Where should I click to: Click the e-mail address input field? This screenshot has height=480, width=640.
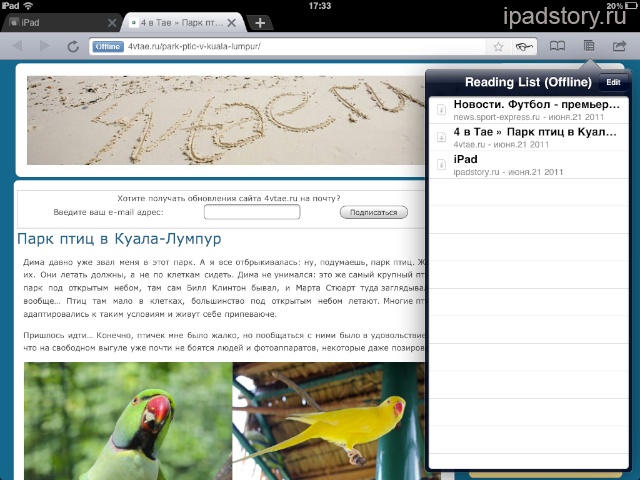tap(252, 212)
